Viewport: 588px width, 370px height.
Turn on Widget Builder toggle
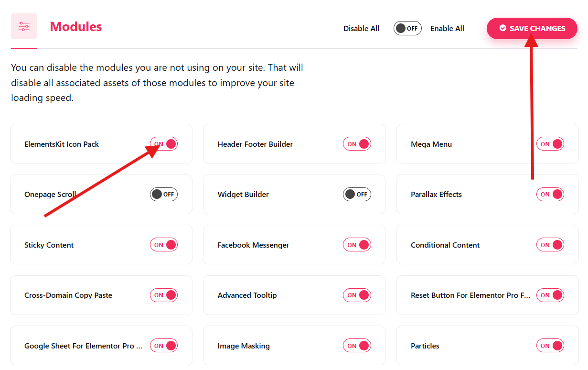pyautogui.click(x=357, y=194)
